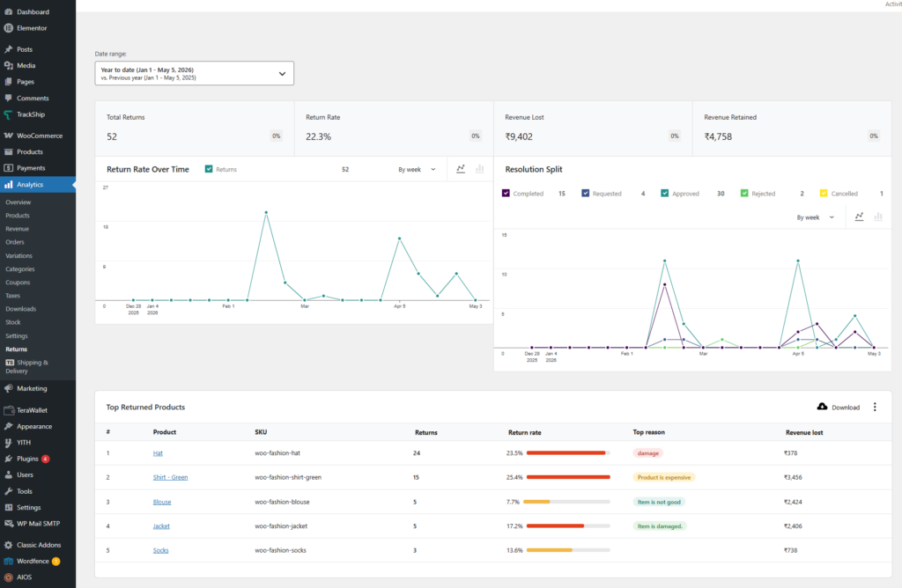
Task: Open the Variations analytics submenu
Action: [19, 256]
